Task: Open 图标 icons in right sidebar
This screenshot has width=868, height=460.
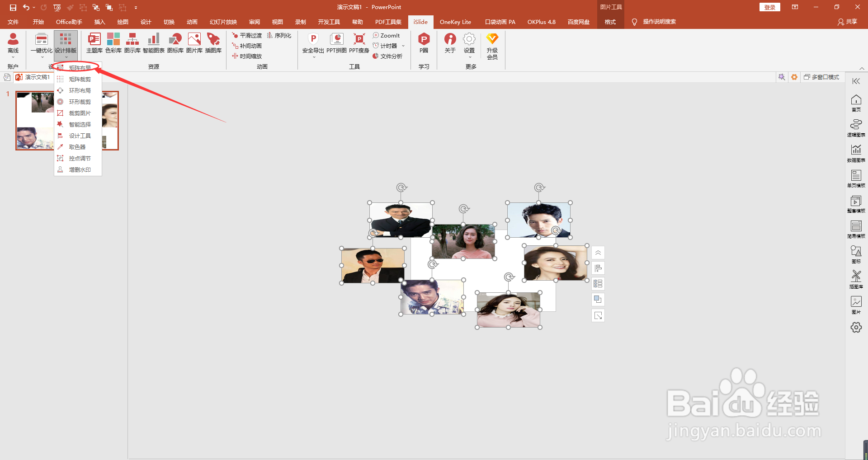Action: click(x=856, y=255)
